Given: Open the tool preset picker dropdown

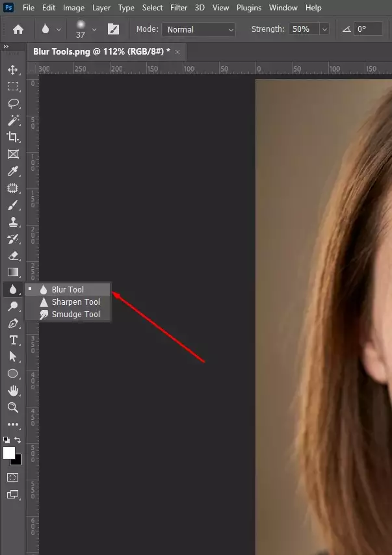Looking at the screenshot, I should click(x=59, y=30).
